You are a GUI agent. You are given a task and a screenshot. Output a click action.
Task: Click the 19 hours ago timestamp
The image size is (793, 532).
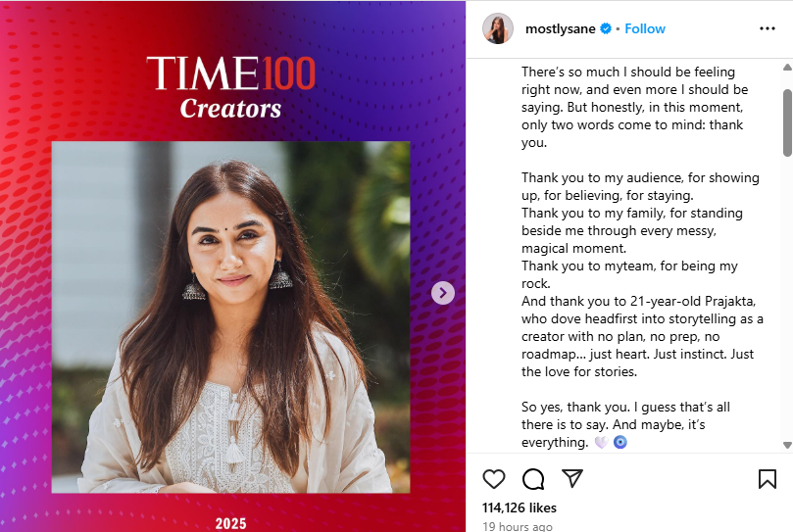pyautogui.click(x=518, y=526)
